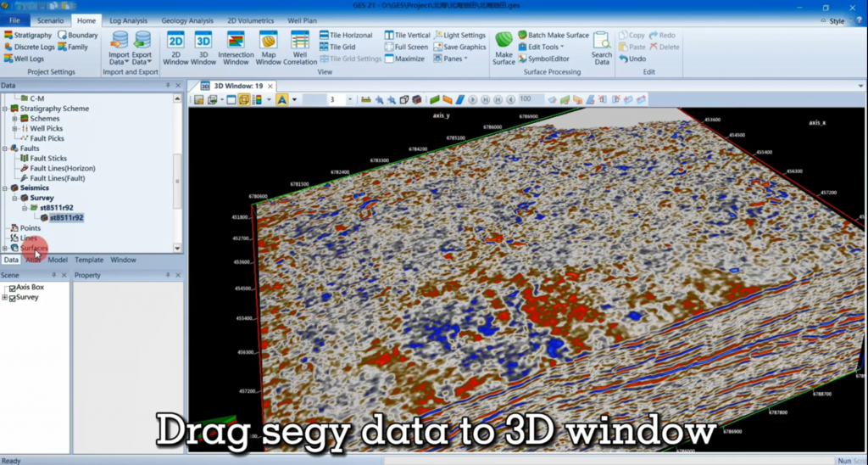Switch to Full Screen view
Image resolution: width=868 pixels, height=465 pixels.
[x=406, y=48]
